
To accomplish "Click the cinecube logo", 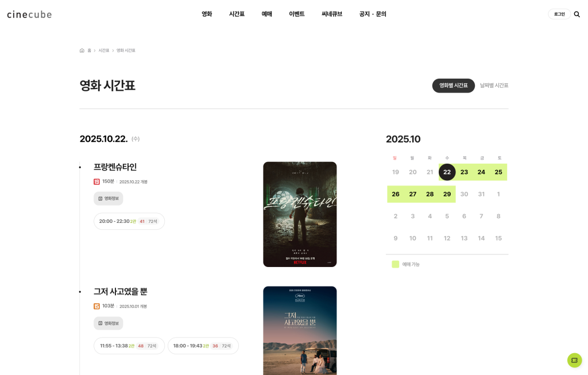I will (x=29, y=14).
